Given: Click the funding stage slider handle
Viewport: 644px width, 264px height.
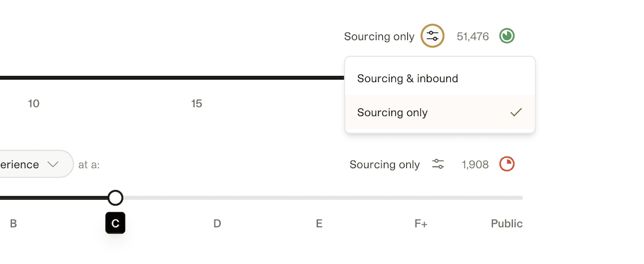Looking at the screenshot, I should pyautogui.click(x=115, y=198).
